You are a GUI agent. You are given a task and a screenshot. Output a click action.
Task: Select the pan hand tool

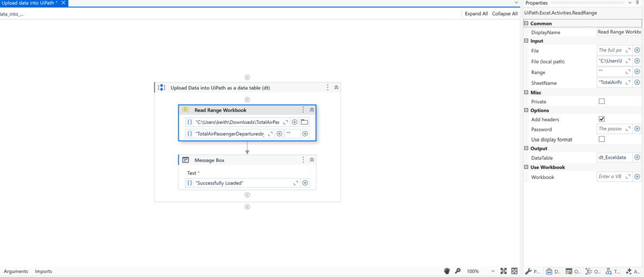click(x=446, y=271)
